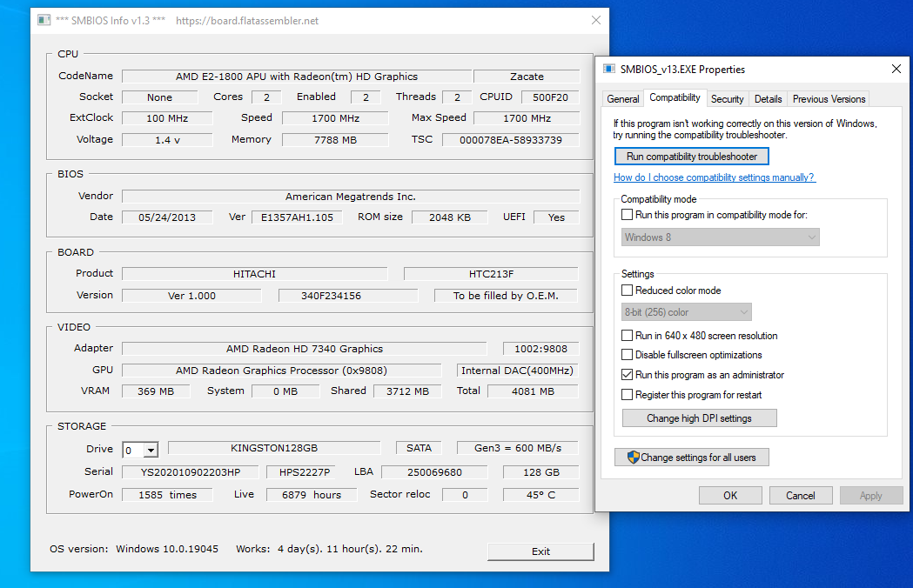Confirm properties with the OK button
The width and height of the screenshot is (913, 588).
730,496
